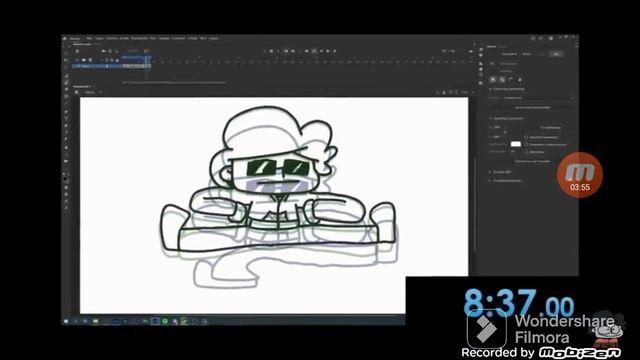640x360 pixels.
Task: Click the Windows taskbar search icon
Action: point(76,321)
